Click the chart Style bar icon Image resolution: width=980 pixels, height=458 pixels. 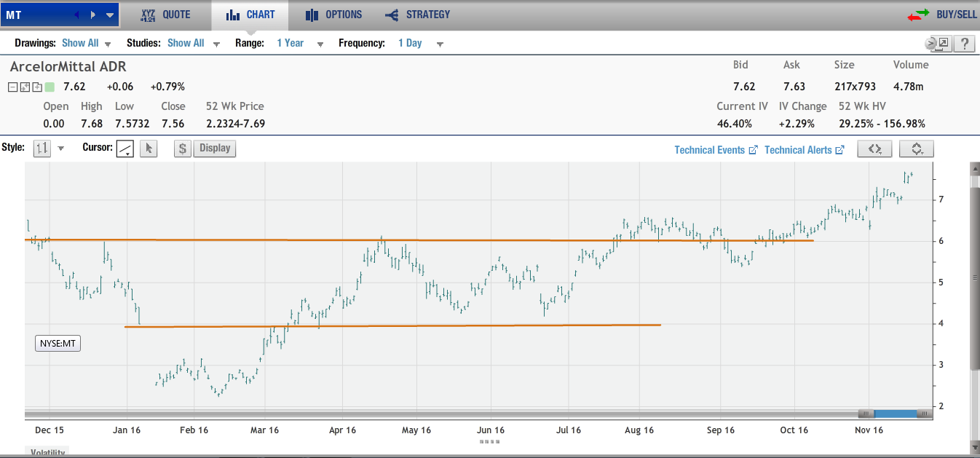(x=42, y=149)
